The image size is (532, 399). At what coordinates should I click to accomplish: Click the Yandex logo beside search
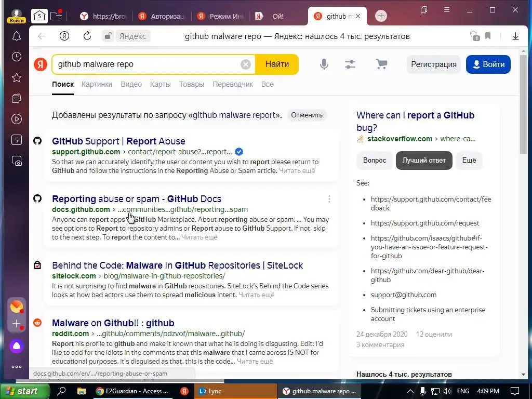point(41,64)
